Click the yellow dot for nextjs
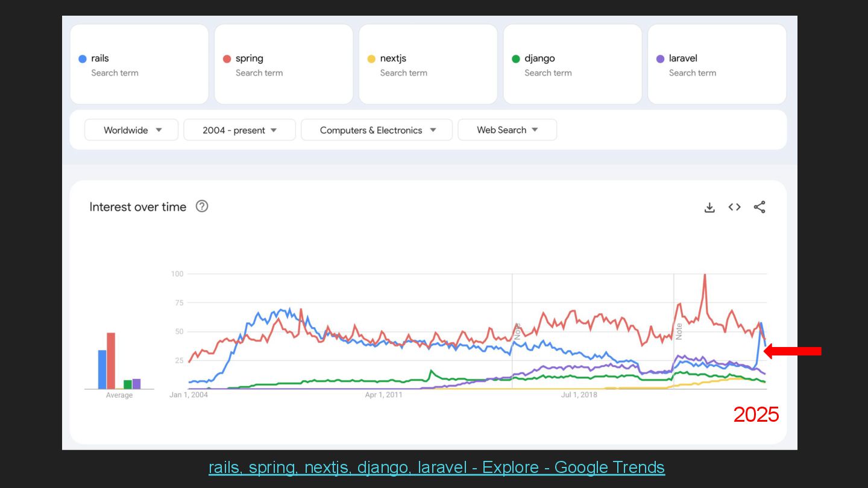The image size is (868, 488). (371, 59)
